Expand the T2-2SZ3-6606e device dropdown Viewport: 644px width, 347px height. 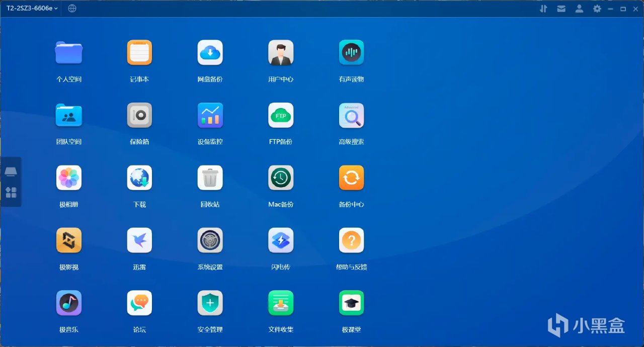32,8
